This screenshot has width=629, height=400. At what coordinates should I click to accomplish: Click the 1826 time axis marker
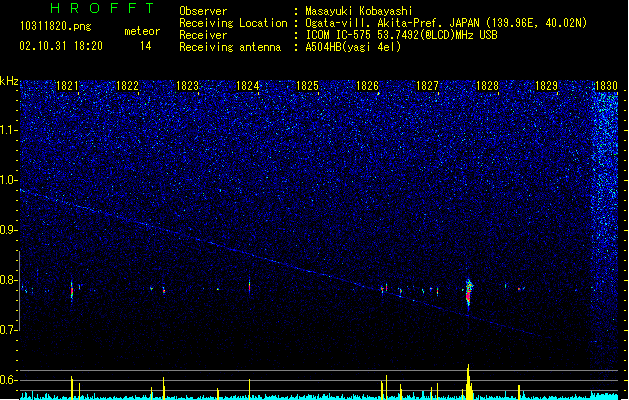(367, 86)
